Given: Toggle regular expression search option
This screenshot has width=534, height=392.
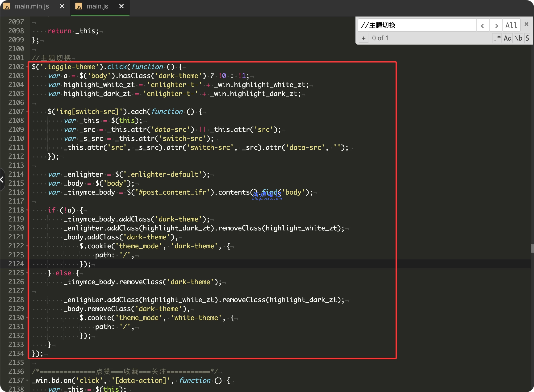Looking at the screenshot, I should [x=497, y=38].
